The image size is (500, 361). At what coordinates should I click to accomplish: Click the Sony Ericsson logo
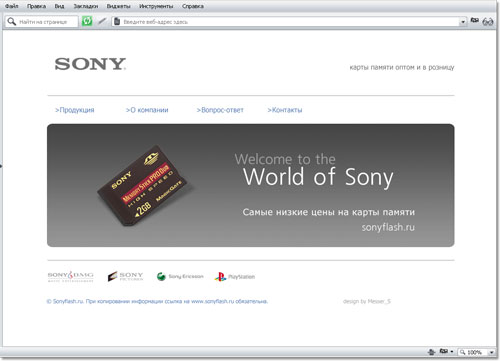tap(180, 276)
